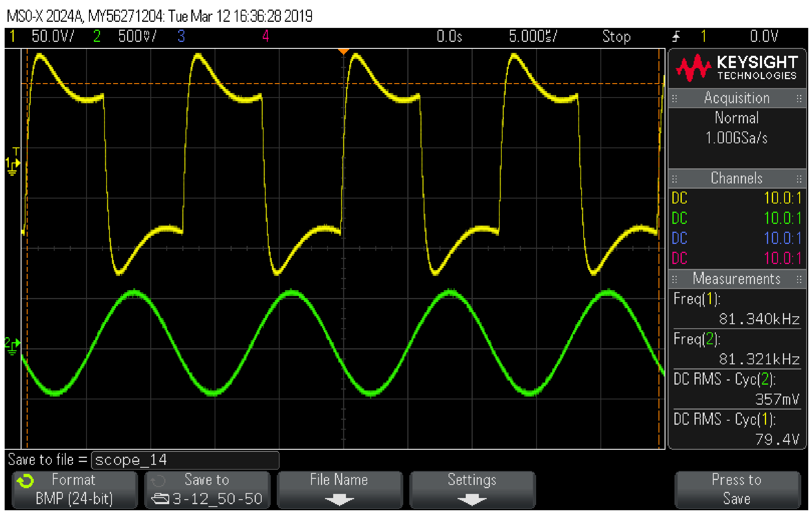Click the orange trigger position marker
The image size is (812, 514).
pos(343,51)
